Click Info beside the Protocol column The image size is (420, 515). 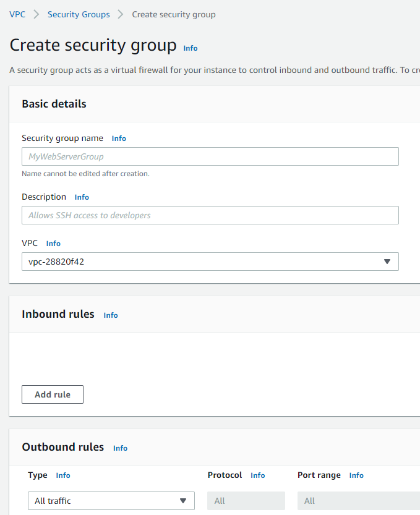258,475
